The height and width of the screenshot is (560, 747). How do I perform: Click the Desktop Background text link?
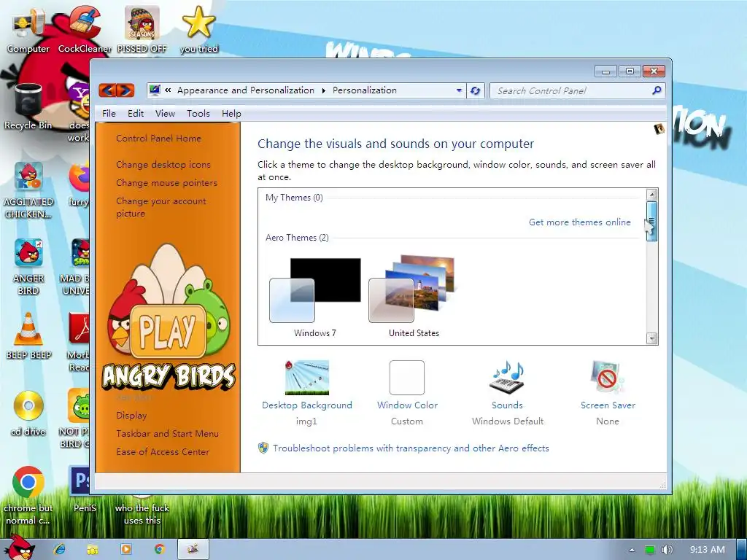pyautogui.click(x=307, y=405)
